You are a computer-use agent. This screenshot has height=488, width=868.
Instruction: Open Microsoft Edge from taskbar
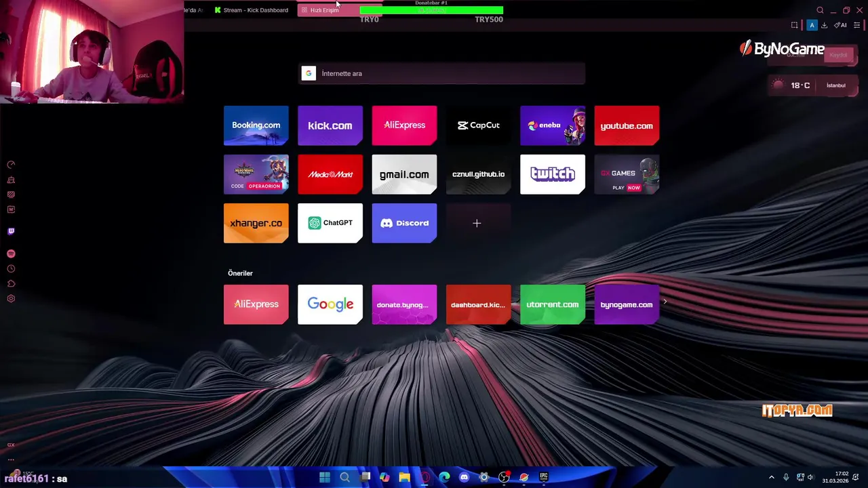click(444, 477)
